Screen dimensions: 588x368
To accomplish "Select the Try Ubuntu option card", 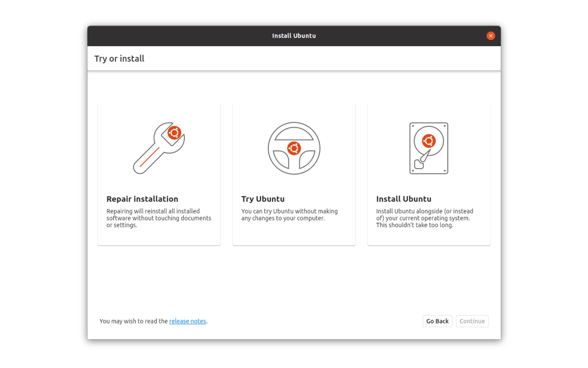I will pyautogui.click(x=294, y=173).
